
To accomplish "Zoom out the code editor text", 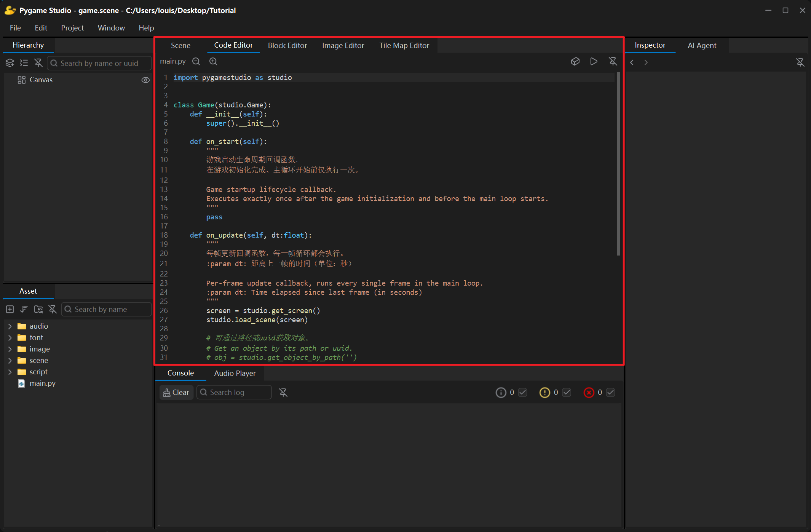I will pos(196,61).
